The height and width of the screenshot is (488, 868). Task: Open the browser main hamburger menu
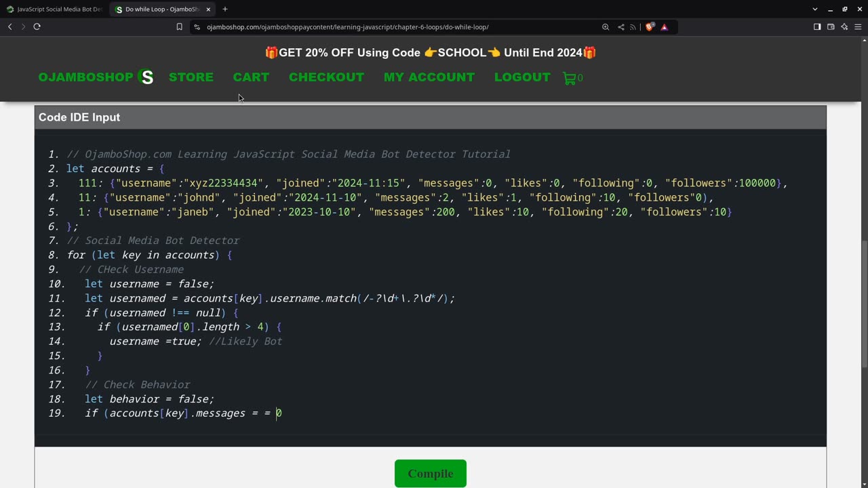point(858,27)
